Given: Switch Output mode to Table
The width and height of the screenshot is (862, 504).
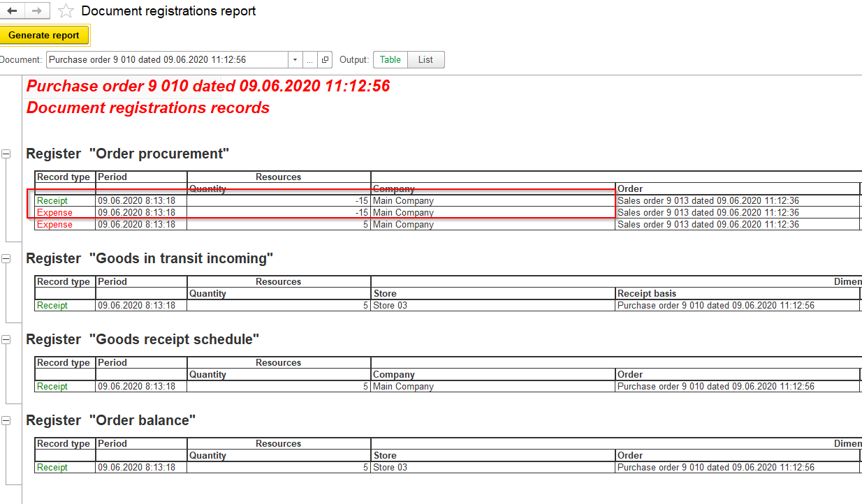Looking at the screenshot, I should pyautogui.click(x=390, y=59).
